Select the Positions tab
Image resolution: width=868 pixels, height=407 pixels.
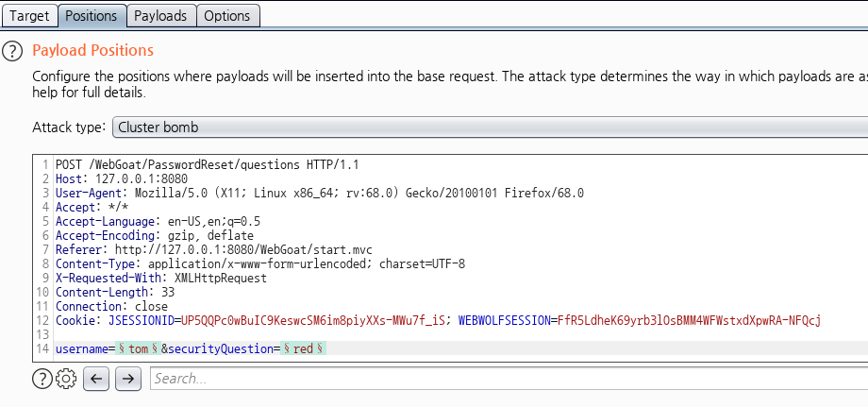point(92,16)
